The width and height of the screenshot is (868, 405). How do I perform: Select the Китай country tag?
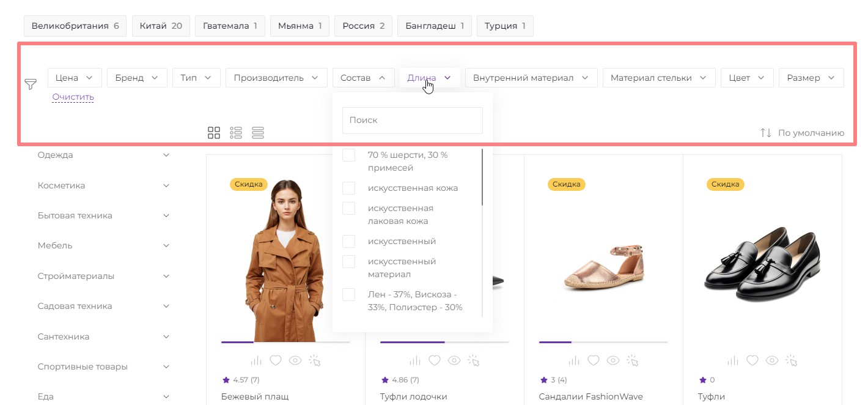[161, 26]
